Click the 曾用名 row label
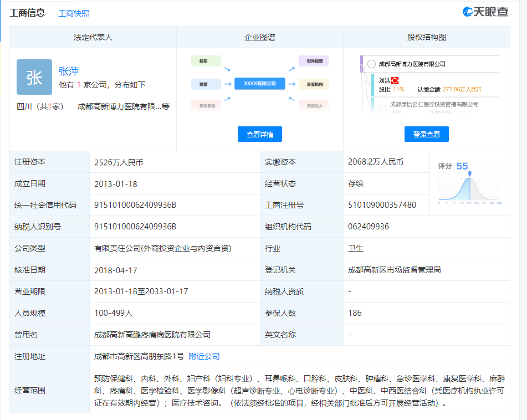Viewport: 527px width, 420px height. (x=26, y=335)
